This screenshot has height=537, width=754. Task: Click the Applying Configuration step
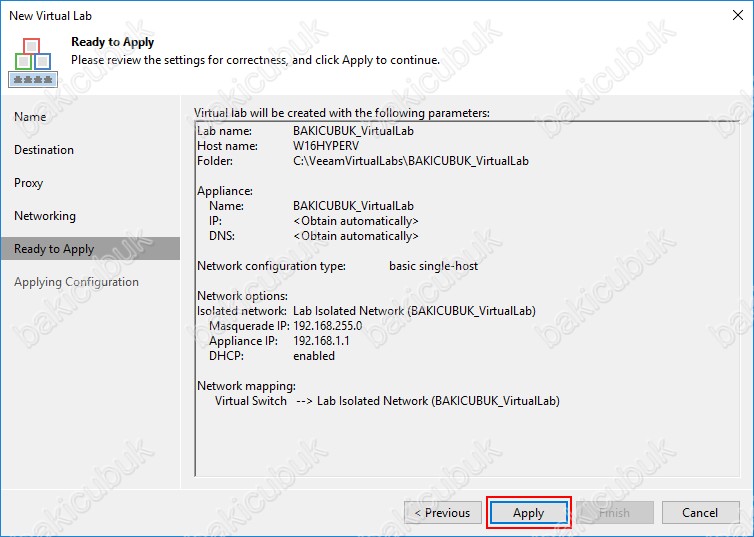pyautogui.click(x=76, y=282)
